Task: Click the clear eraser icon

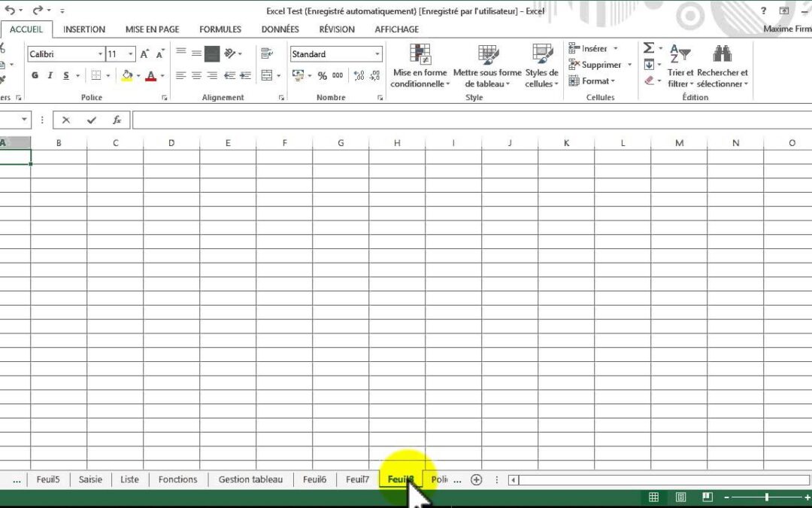Action: [649, 81]
